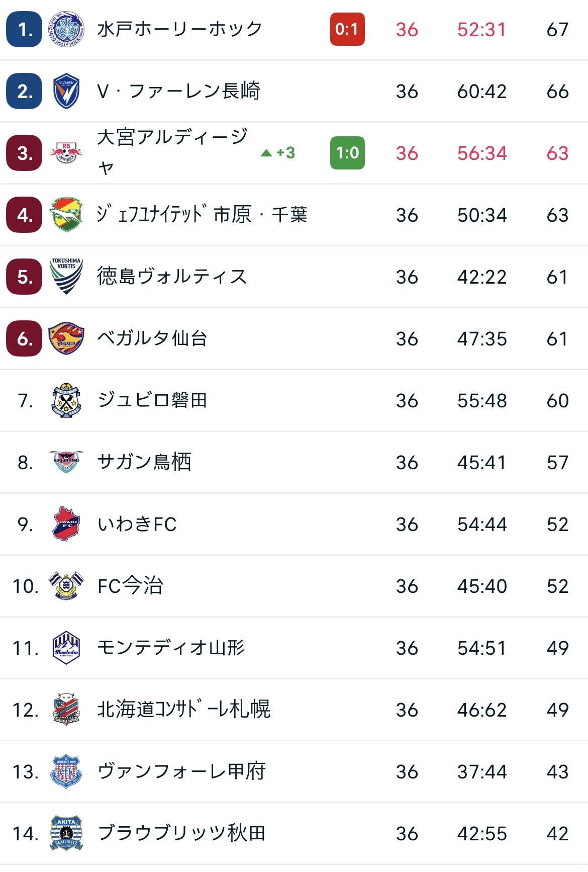
Task: Open the JEF United Chiba logo
Action: (66, 215)
